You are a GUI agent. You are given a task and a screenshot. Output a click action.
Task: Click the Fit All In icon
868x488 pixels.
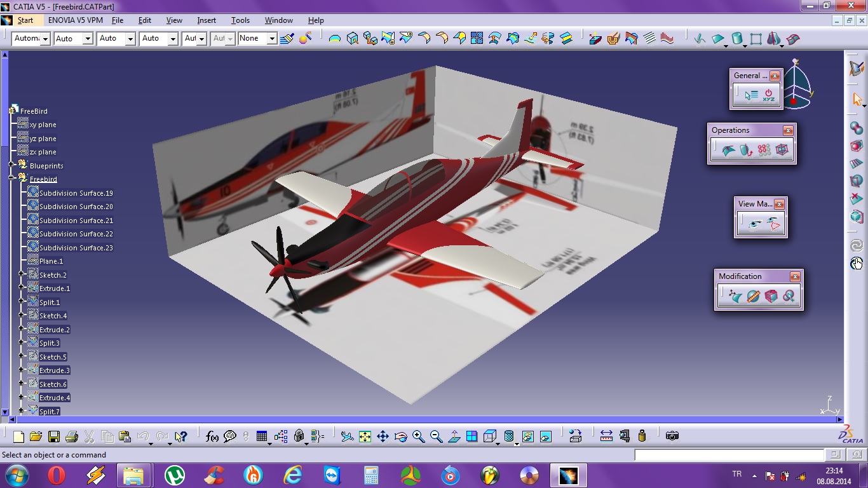[365, 437]
